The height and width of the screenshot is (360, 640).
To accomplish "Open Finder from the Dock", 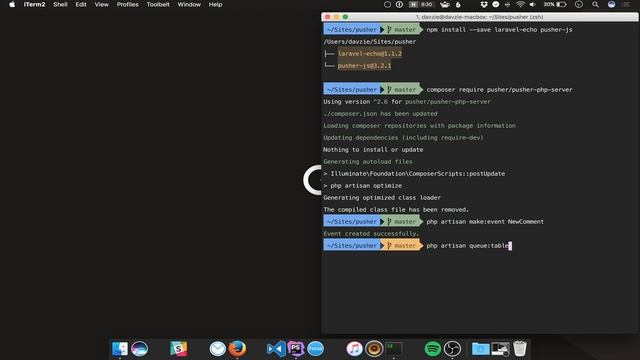I will tap(120, 349).
